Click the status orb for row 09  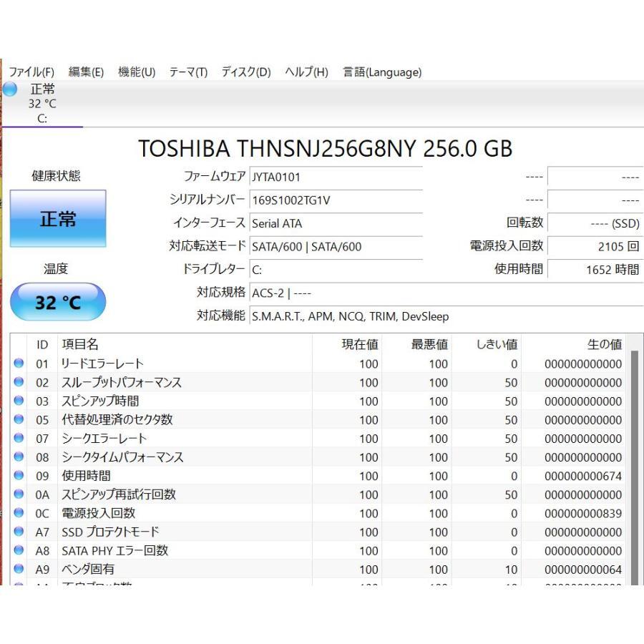pos(19,475)
